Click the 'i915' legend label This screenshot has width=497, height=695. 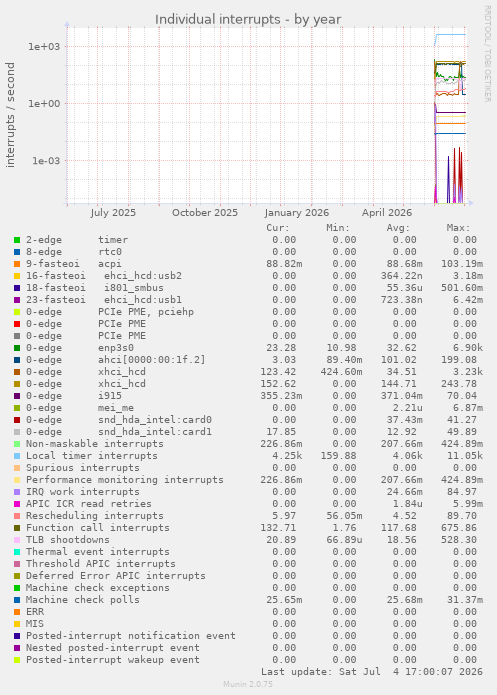coord(110,396)
